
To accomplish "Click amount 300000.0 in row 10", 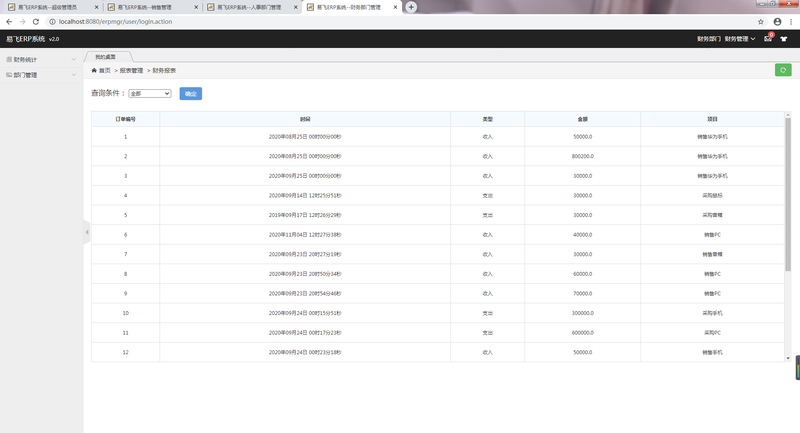I will click(583, 313).
